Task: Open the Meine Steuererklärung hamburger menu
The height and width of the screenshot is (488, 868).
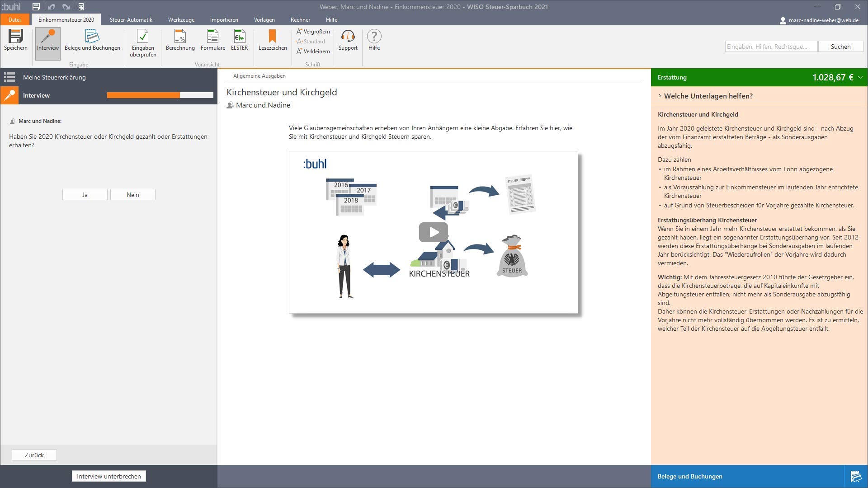Action: pyautogui.click(x=9, y=77)
